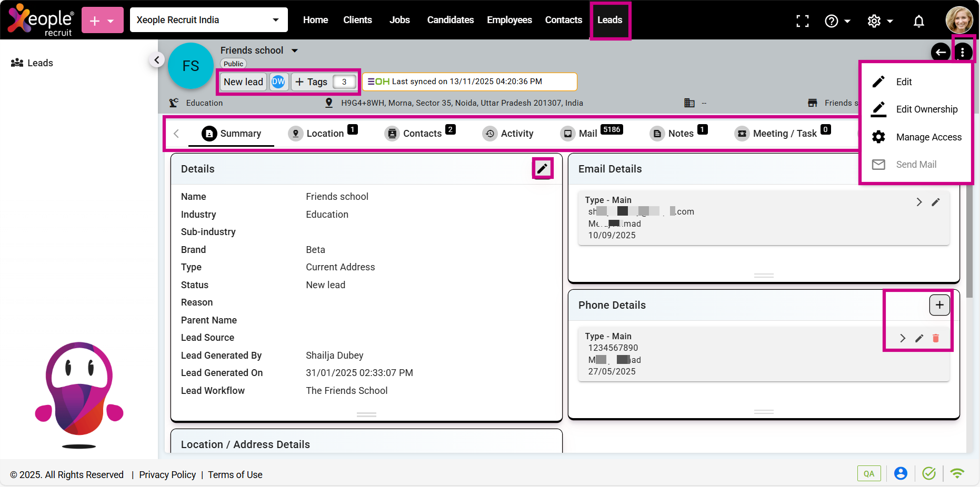This screenshot has width=980, height=487.
Task: Click the fullscreen toggle icon
Action: coord(802,21)
